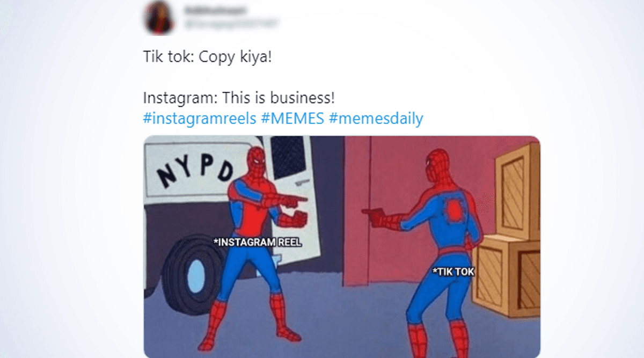The height and width of the screenshot is (358, 644).
Task: Select the right Spider-Man's pointing hand
Action: tap(375, 213)
